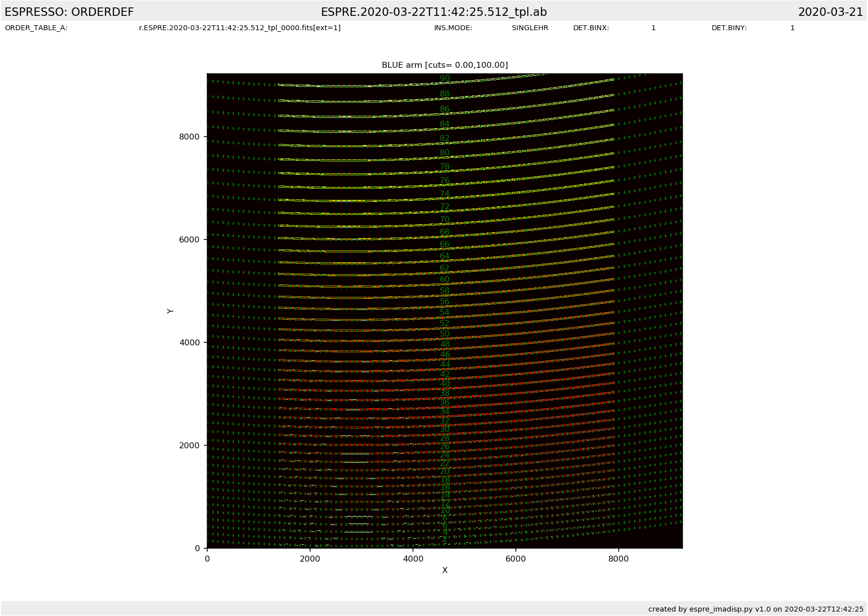This screenshot has width=868, height=616.
Task: Click the tpl_0000.fits[ext=1] filename text
Action: (x=240, y=28)
